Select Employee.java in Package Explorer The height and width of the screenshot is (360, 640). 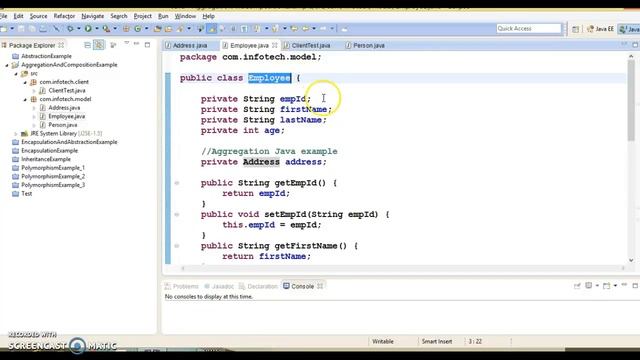coord(67,116)
